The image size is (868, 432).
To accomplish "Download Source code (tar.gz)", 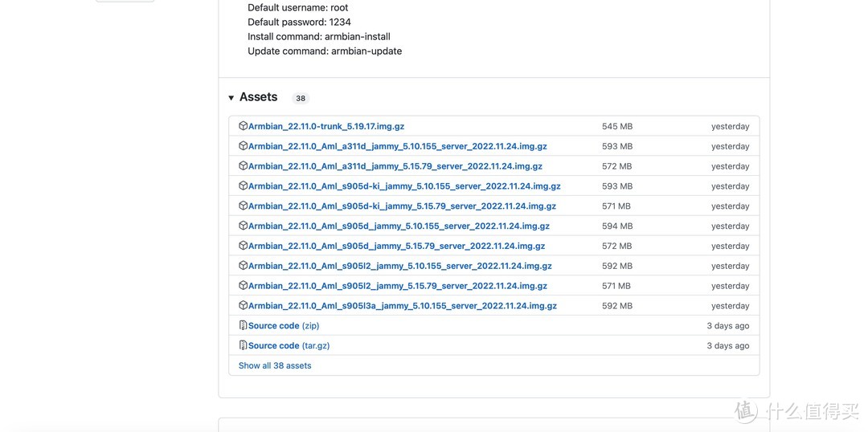I will (x=289, y=345).
